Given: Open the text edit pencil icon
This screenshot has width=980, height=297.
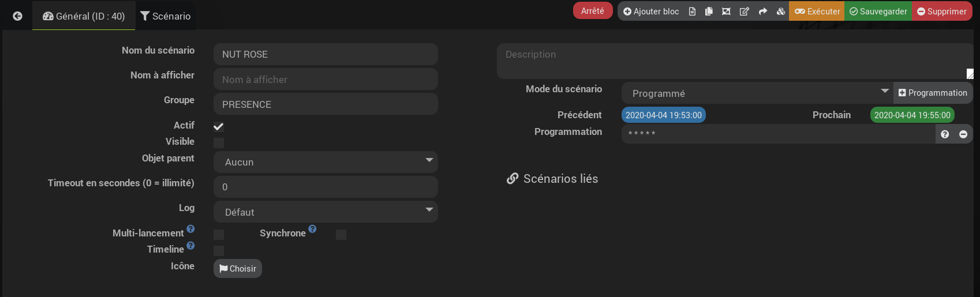Looking at the screenshot, I should pos(745,12).
